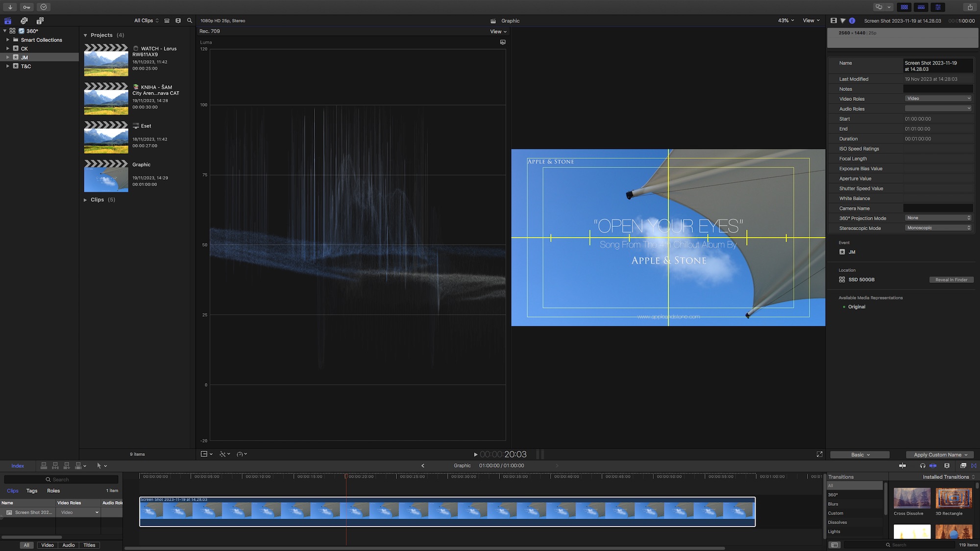The image size is (980, 551).
Task: Click the fullscreen viewer expand icon
Action: tap(819, 455)
